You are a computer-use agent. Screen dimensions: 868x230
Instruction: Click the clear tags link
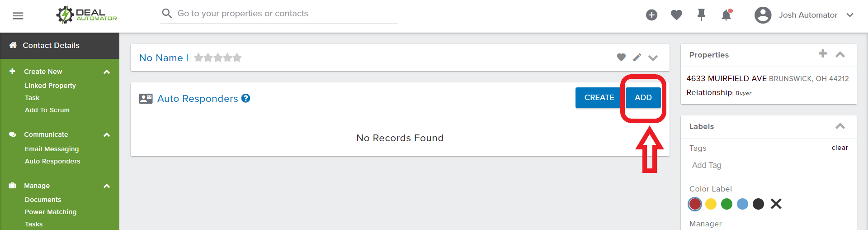(840, 148)
